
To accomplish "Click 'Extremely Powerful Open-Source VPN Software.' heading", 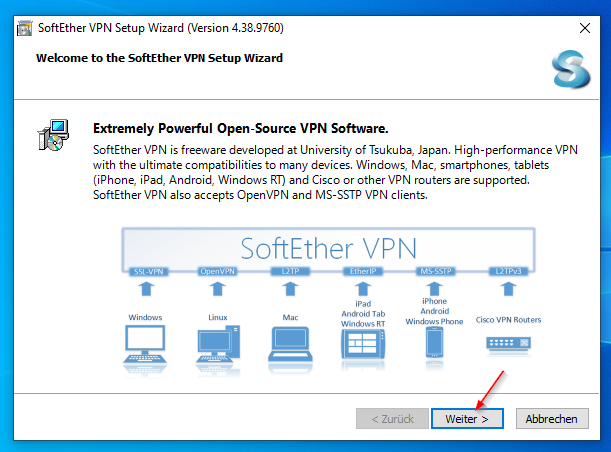I will pos(240,129).
